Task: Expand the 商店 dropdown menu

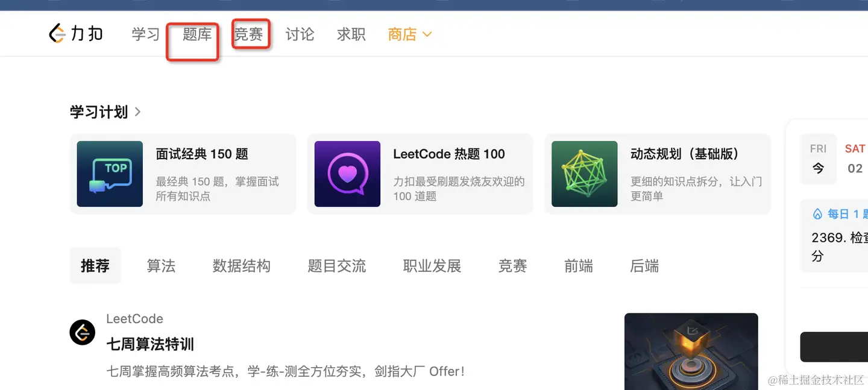Action: [410, 34]
